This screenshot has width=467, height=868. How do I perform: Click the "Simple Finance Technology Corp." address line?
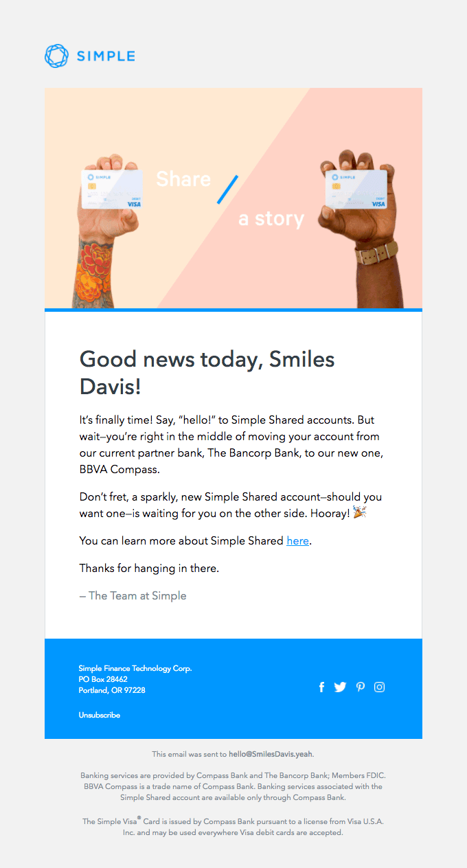coord(135,668)
